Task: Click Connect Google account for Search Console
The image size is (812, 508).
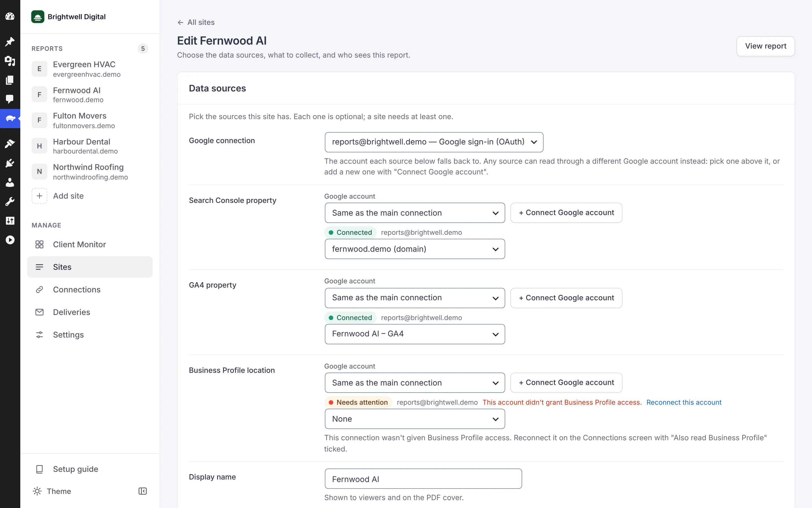Action: 566,213
